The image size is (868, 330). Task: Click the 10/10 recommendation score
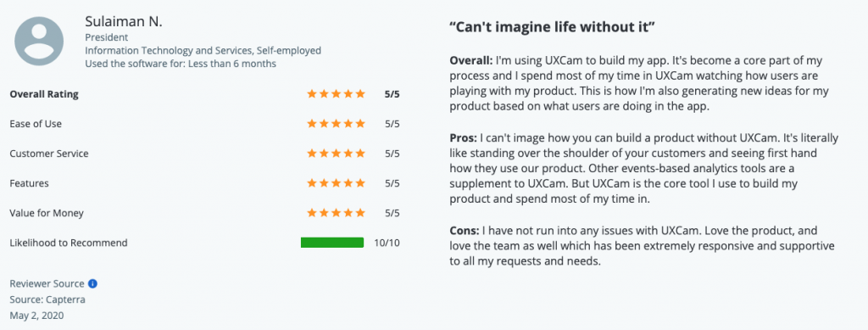point(387,243)
